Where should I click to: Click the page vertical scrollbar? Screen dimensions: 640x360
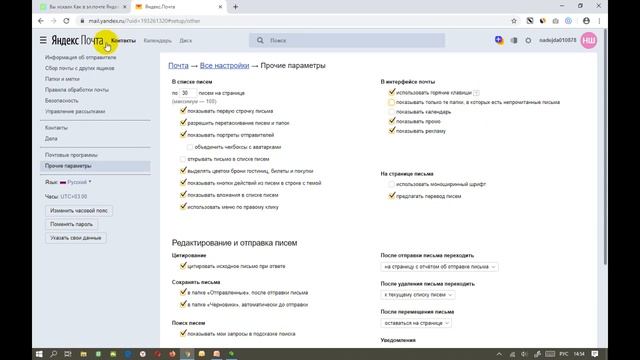[605, 147]
